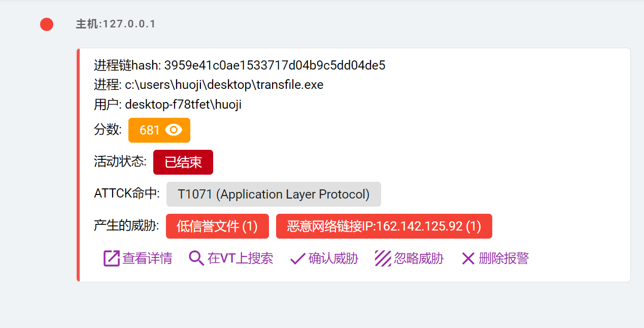Click the magnifying glass icon for VT search

click(196, 258)
